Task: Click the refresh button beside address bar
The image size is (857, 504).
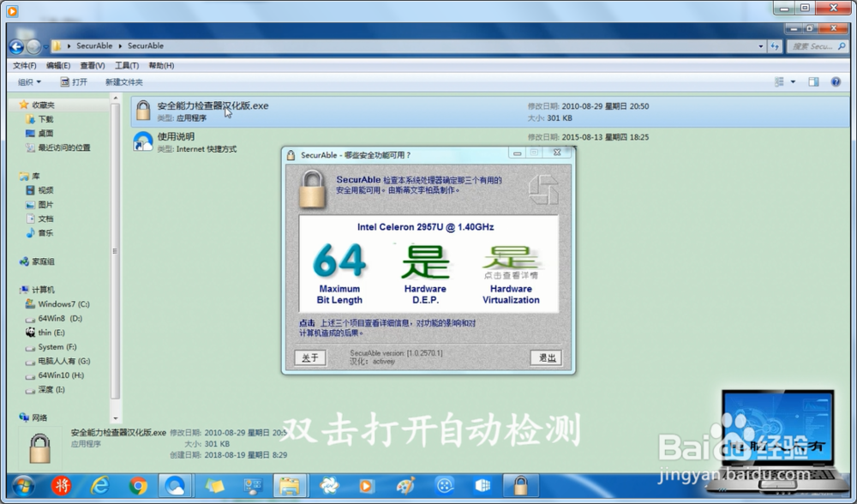Action: coord(775,46)
